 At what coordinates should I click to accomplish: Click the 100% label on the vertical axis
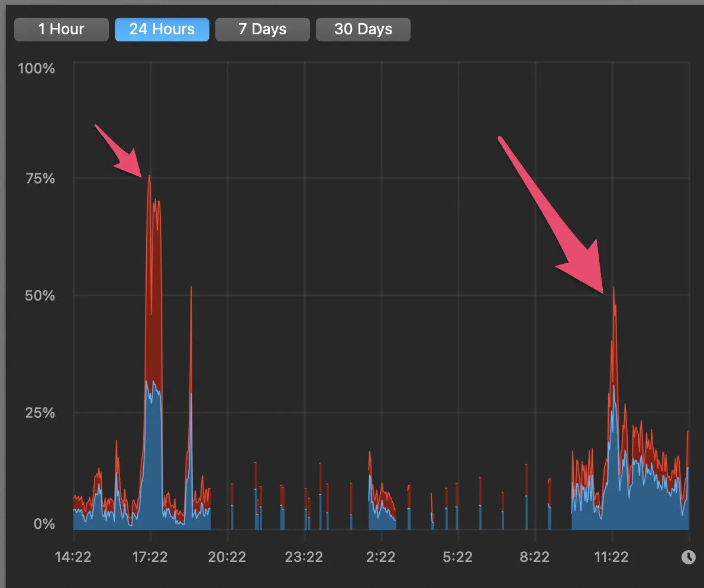point(37,69)
